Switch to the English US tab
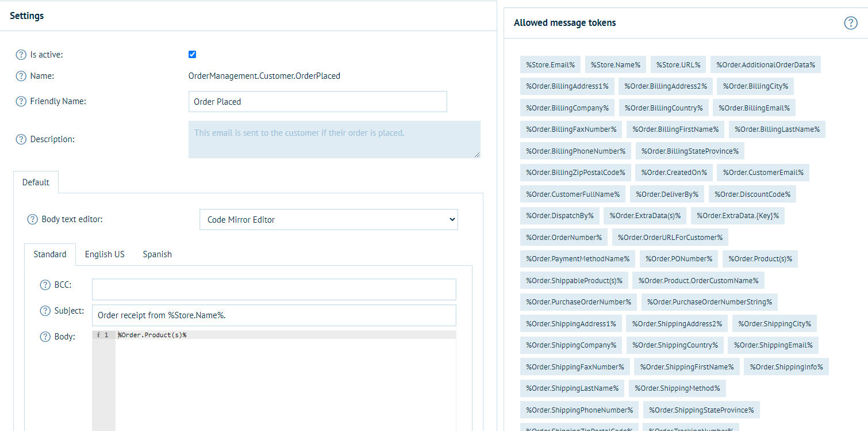The width and height of the screenshot is (868, 431). (105, 254)
